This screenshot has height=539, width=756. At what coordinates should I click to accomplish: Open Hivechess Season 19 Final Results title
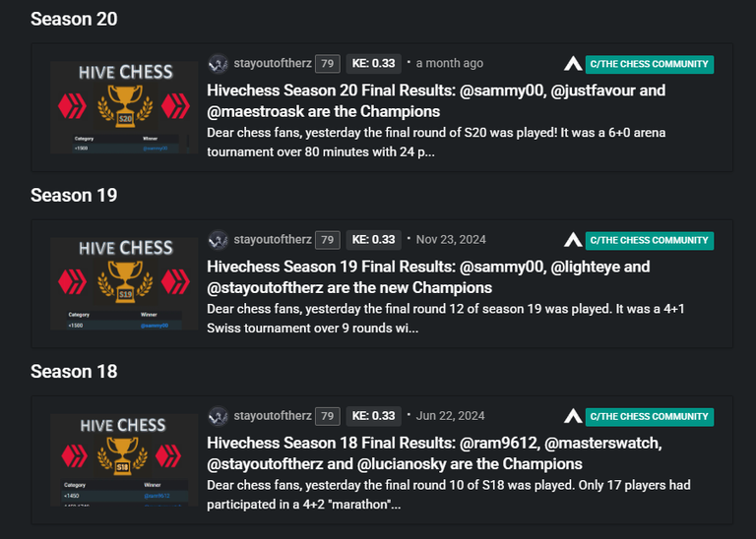[x=428, y=277]
